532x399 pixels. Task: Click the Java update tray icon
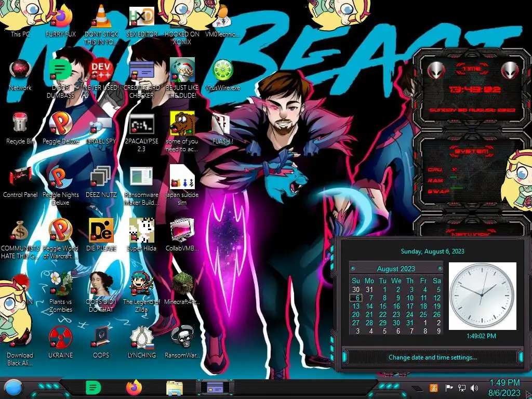click(x=433, y=388)
